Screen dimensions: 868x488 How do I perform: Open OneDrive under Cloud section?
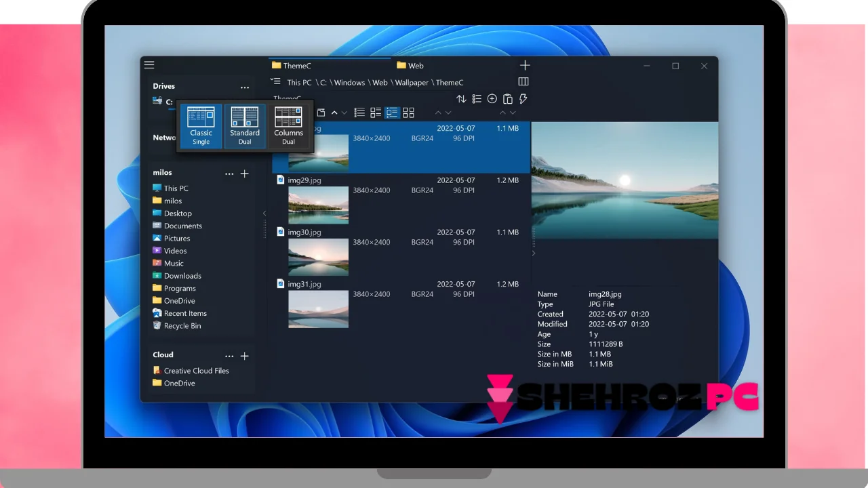(x=174, y=383)
